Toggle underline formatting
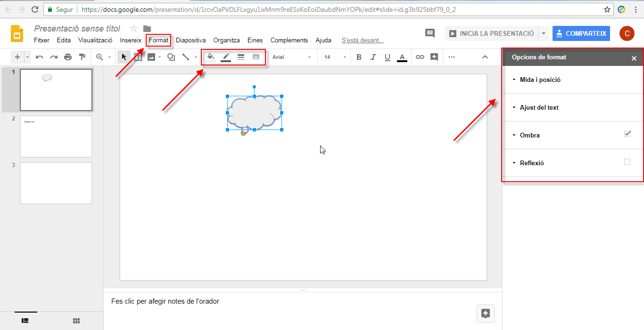The width and height of the screenshot is (644, 330). pos(388,57)
